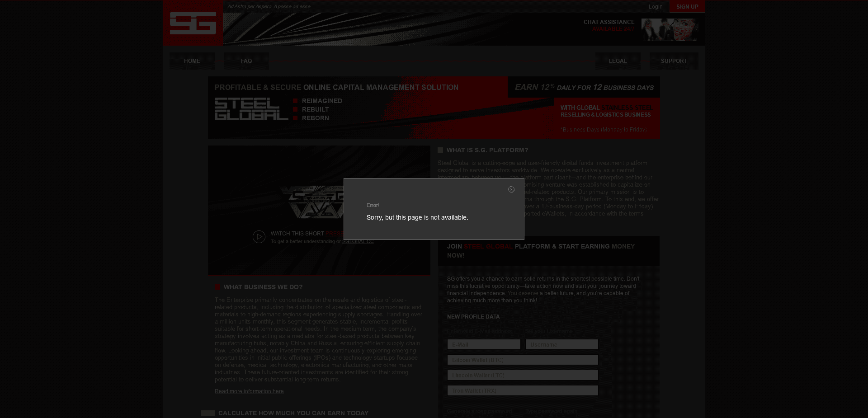Click the SG logo in the header
Viewport: 868px width, 418px height.
pos(193,23)
